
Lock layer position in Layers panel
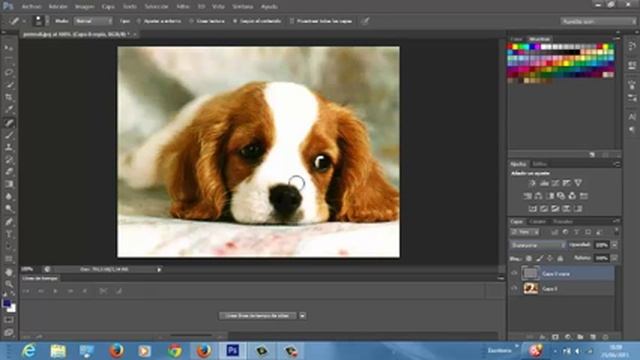point(550,258)
